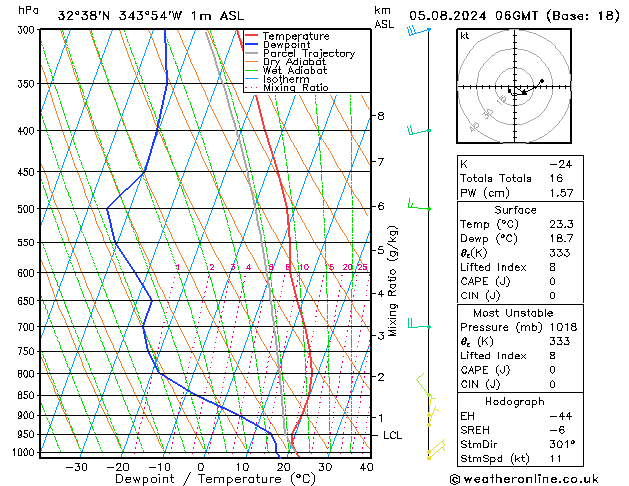This screenshot has width=629, height=486.
Task: Click the wind barb near 400 hPa
Action: (419, 130)
